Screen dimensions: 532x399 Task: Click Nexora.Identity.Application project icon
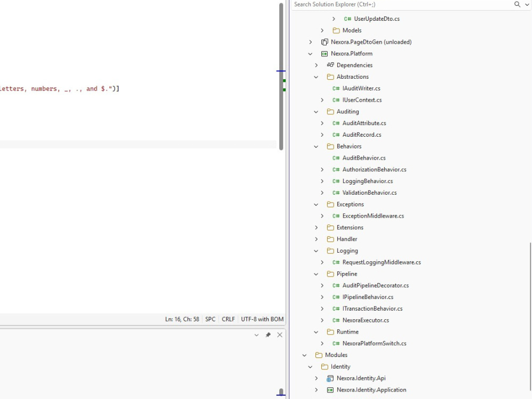[330, 390]
